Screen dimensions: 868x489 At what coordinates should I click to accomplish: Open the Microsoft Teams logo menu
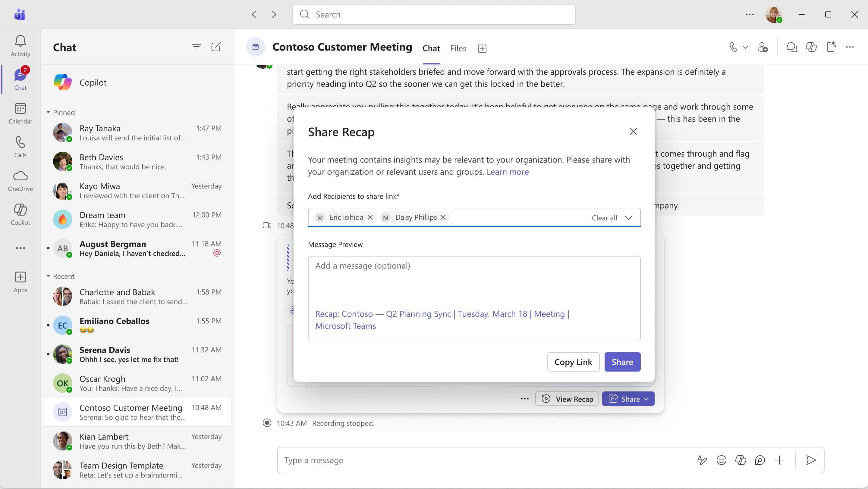point(20,14)
